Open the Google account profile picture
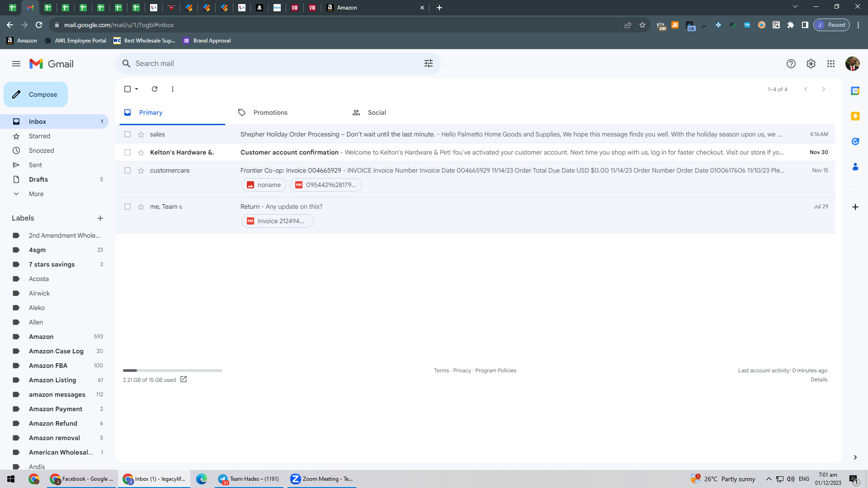The image size is (868, 488). click(852, 64)
